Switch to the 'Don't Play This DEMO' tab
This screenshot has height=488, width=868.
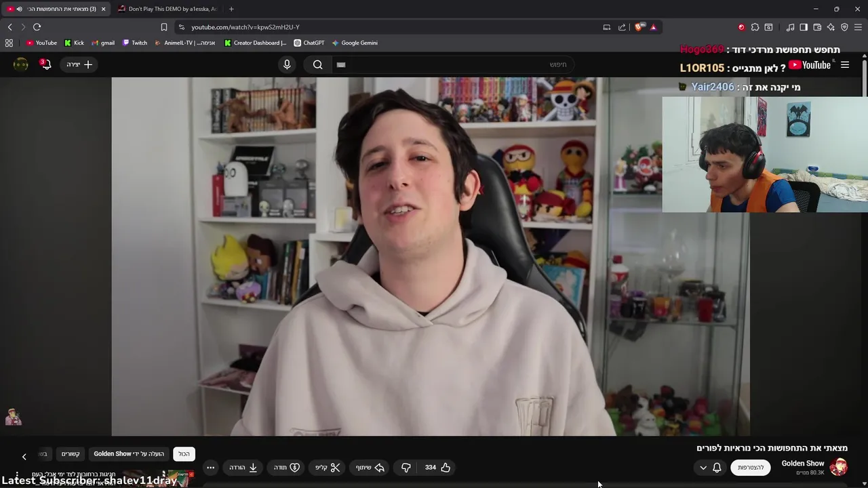(167, 9)
